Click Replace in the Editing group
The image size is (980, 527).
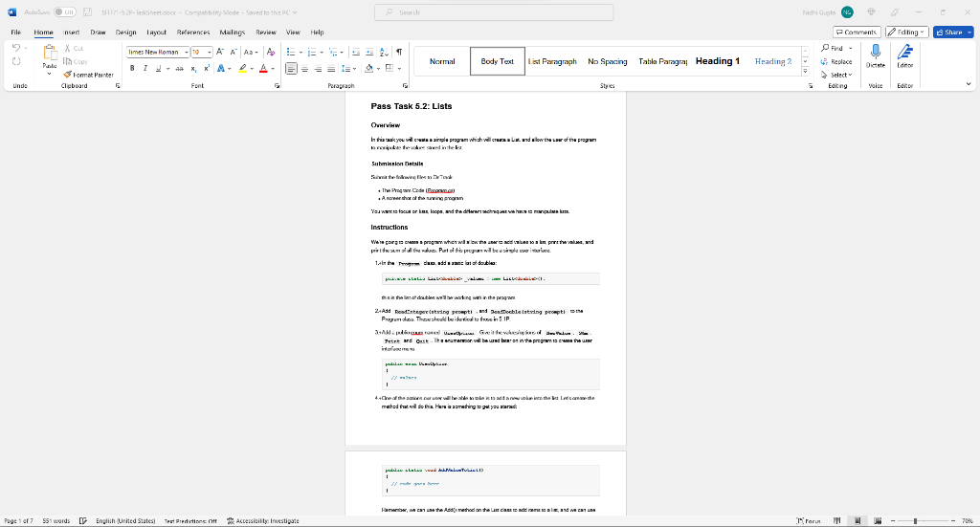pos(836,61)
